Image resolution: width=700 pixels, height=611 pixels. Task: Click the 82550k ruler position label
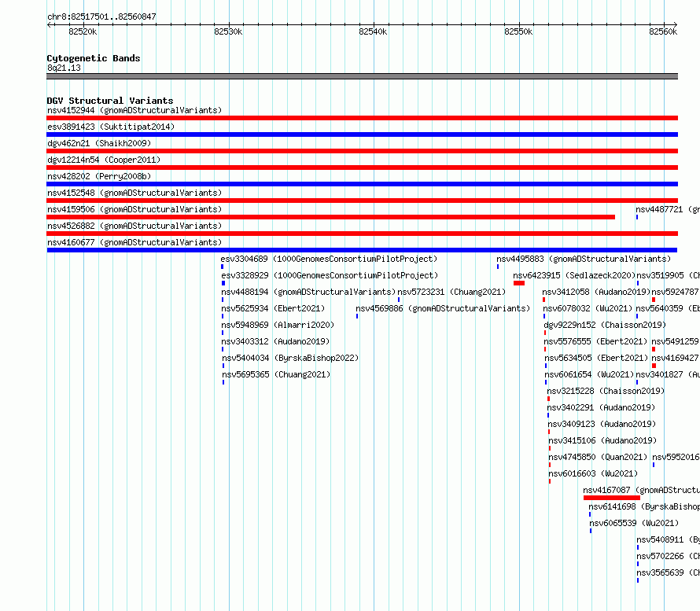click(518, 31)
